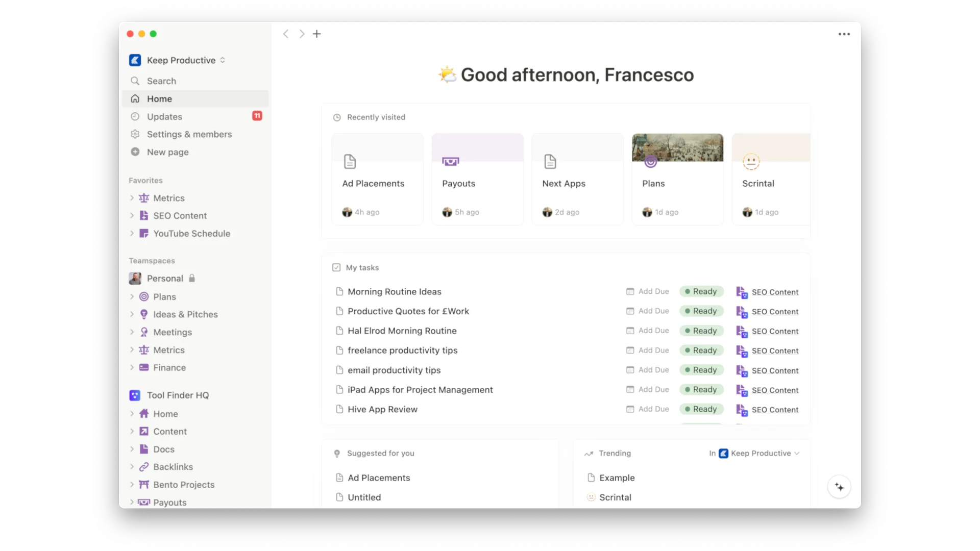Open Settings & members
The width and height of the screenshot is (980, 551).
(x=189, y=134)
